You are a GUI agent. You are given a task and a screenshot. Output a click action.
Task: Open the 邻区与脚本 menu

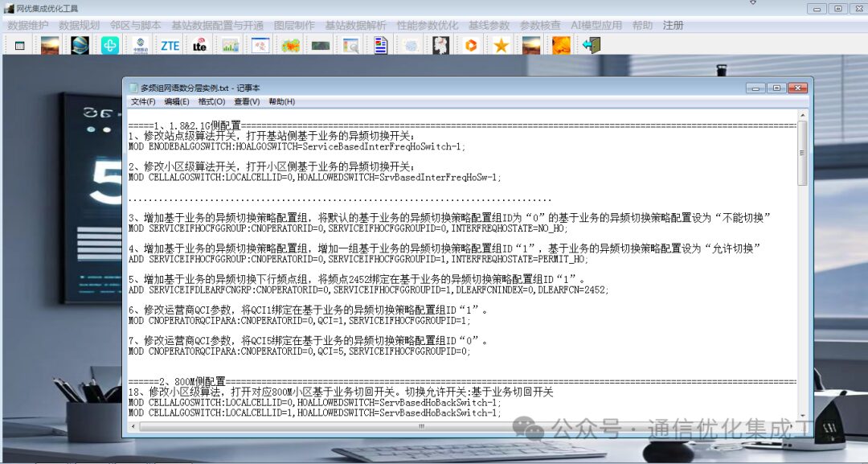pyautogui.click(x=136, y=26)
